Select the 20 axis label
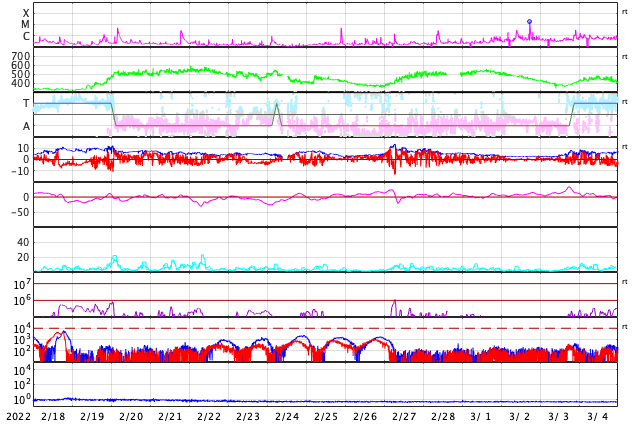 point(23,257)
